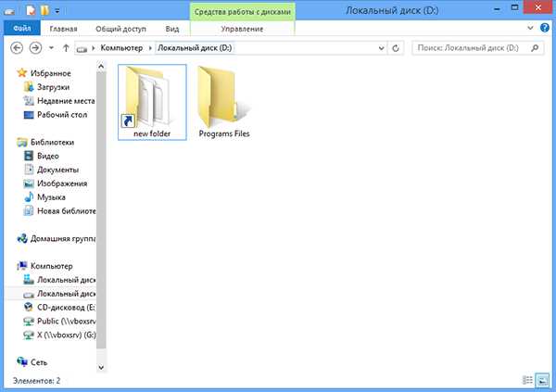
Task: Open Загрузки in the navigation pane
Action: pyautogui.click(x=53, y=87)
